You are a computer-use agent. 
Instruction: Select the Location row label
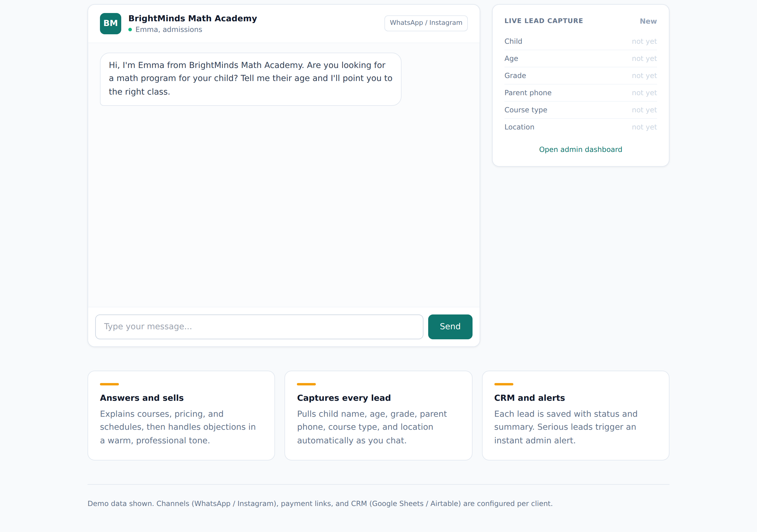tap(519, 127)
